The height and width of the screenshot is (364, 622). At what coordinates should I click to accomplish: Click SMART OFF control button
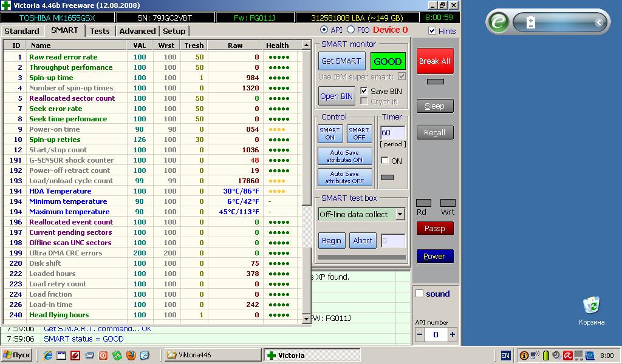(x=359, y=133)
